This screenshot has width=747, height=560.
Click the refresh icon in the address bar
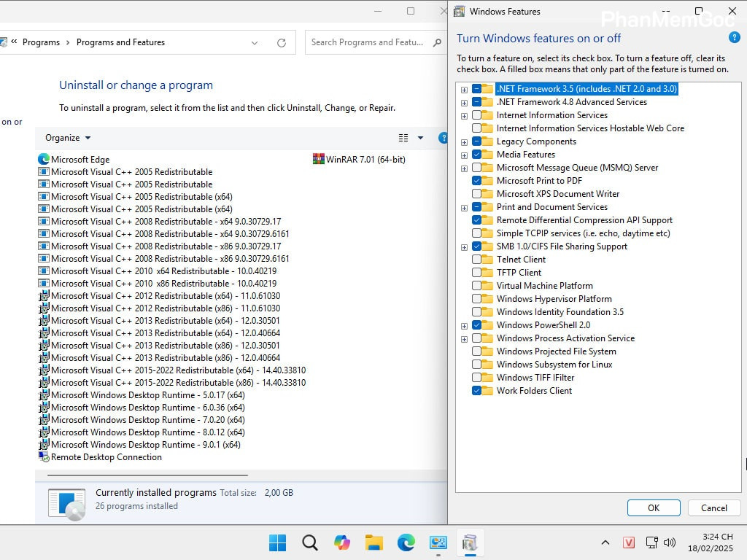(282, 42)
